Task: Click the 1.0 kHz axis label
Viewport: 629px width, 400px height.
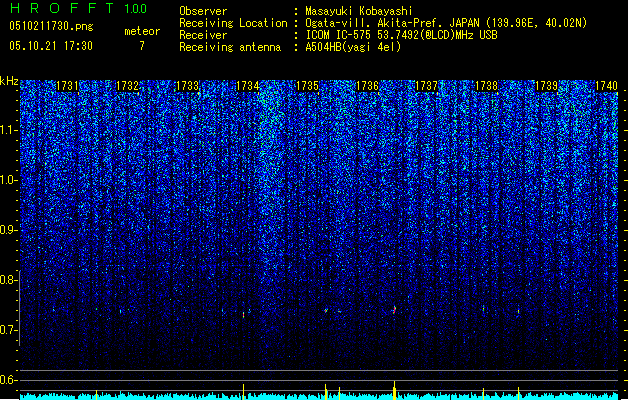Action: tap(9, 180)
